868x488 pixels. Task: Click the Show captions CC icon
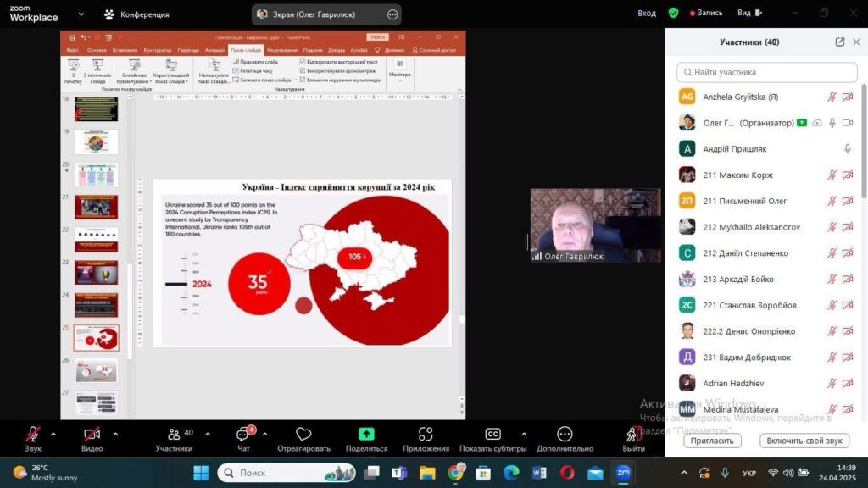click(x=492, y=435)
